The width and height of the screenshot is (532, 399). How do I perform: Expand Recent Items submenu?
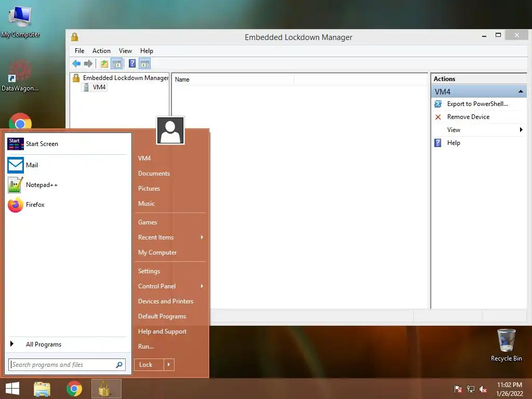[202, 237]
